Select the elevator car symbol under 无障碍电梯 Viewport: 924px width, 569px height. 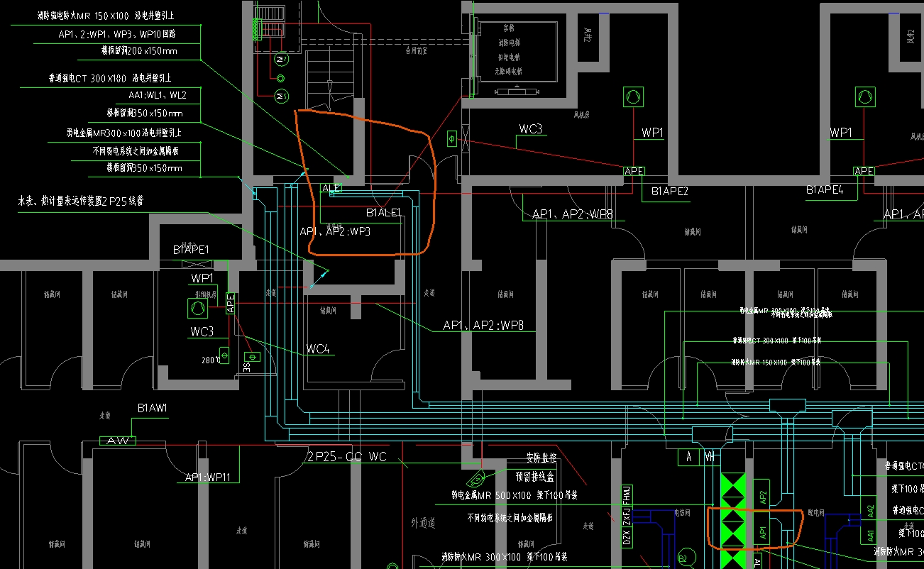pos(517,90)
